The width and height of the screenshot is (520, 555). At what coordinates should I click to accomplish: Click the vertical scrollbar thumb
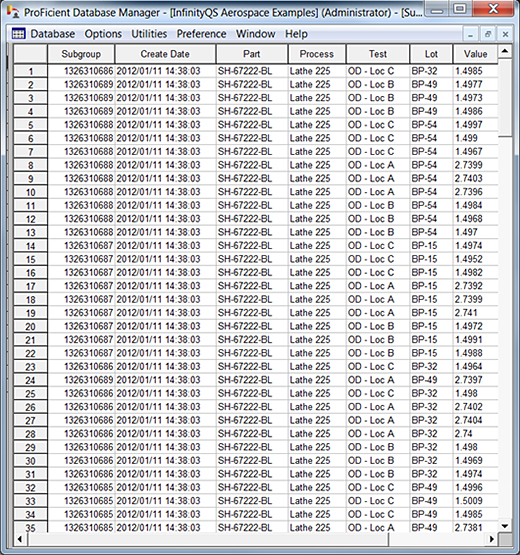point(505,98)
